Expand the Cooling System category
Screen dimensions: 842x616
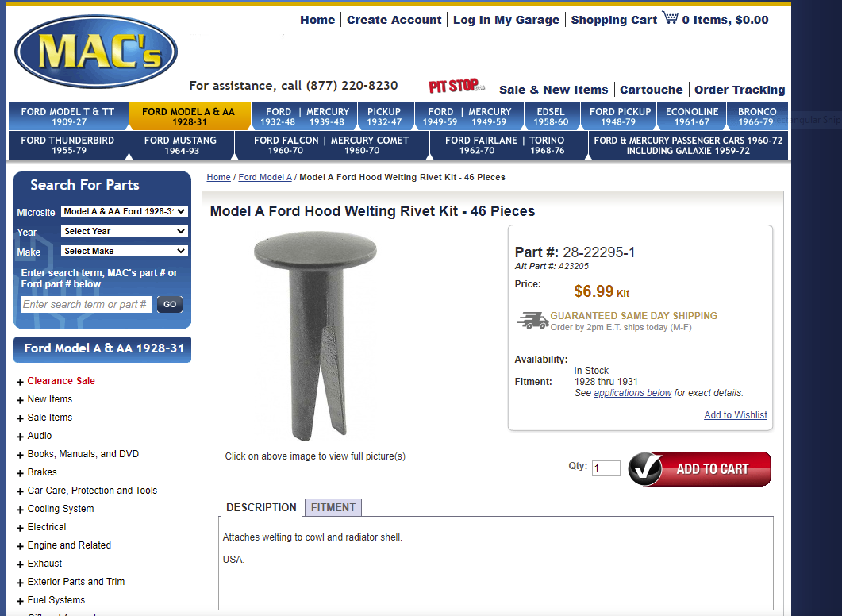(x=60, y=509)
